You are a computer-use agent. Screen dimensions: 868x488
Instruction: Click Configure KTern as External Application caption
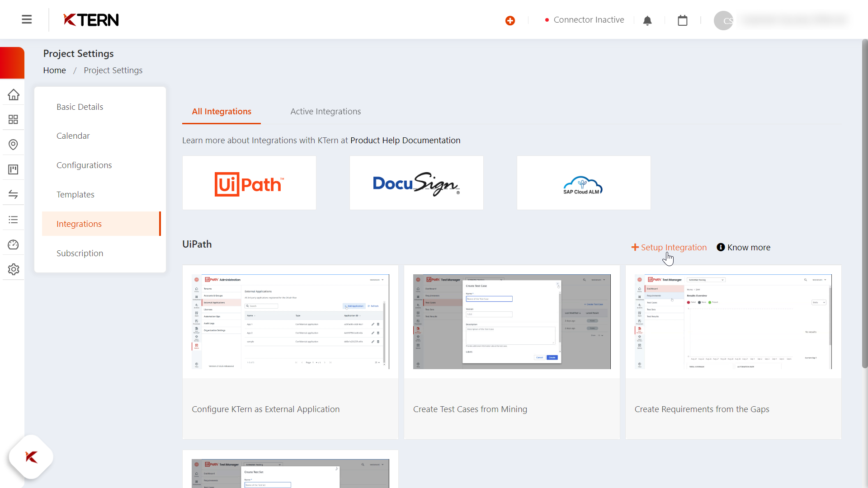pyautogui.click(x=266, y=409)
